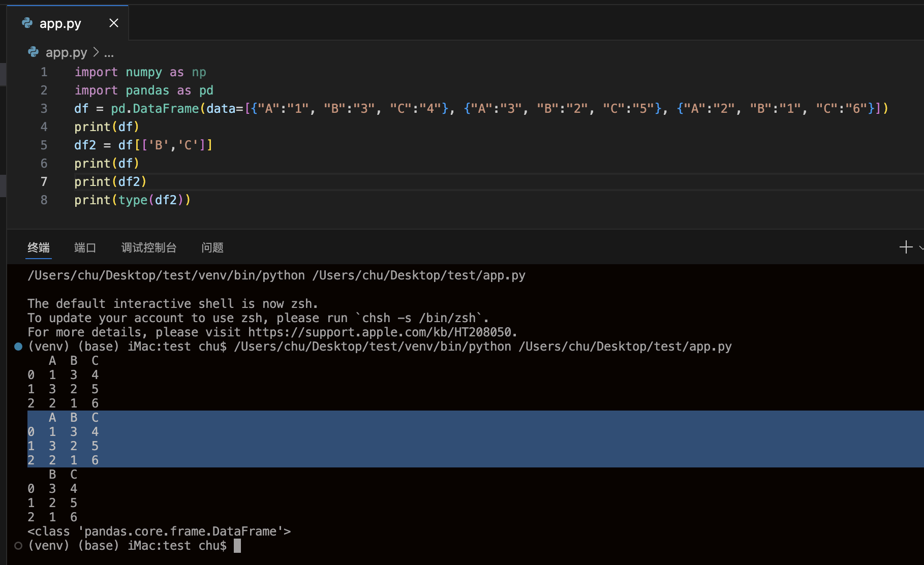The height and width of the screenshot is (565, 924).
Task: Open the 端口 panel tab
Action: (x=85, y=247)
